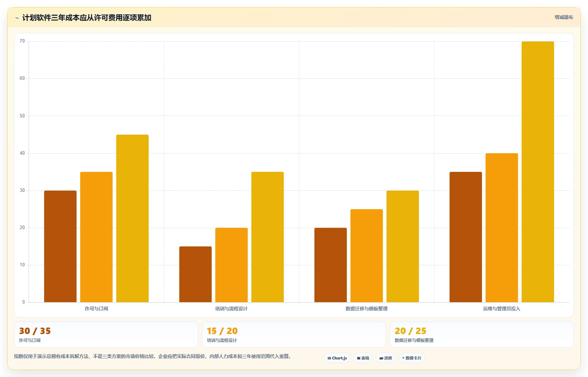
Task: Click the blue bolt icon beside the title
Action: [17, 18]
